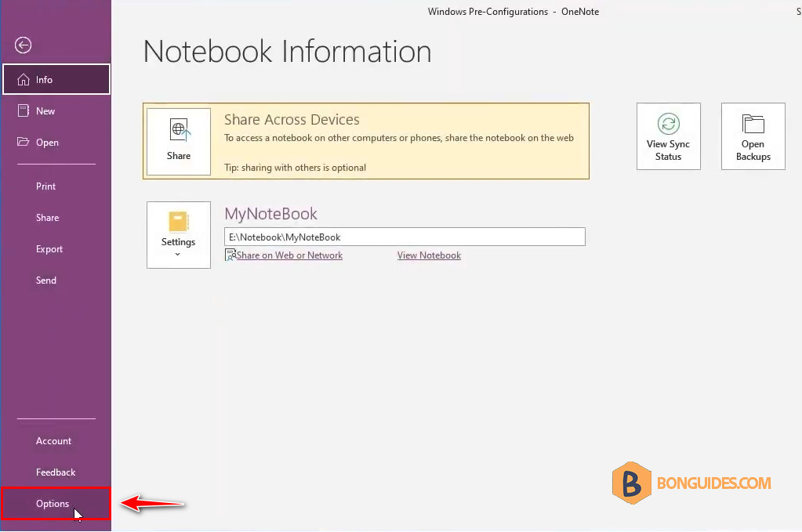Go to Account settings

coord(56,440)
